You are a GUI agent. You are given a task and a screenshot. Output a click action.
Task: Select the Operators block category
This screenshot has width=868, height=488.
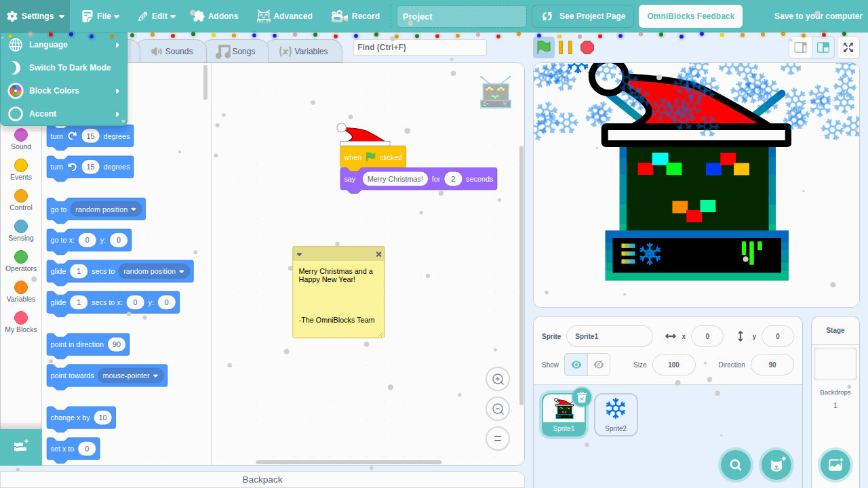click(21, 261)
